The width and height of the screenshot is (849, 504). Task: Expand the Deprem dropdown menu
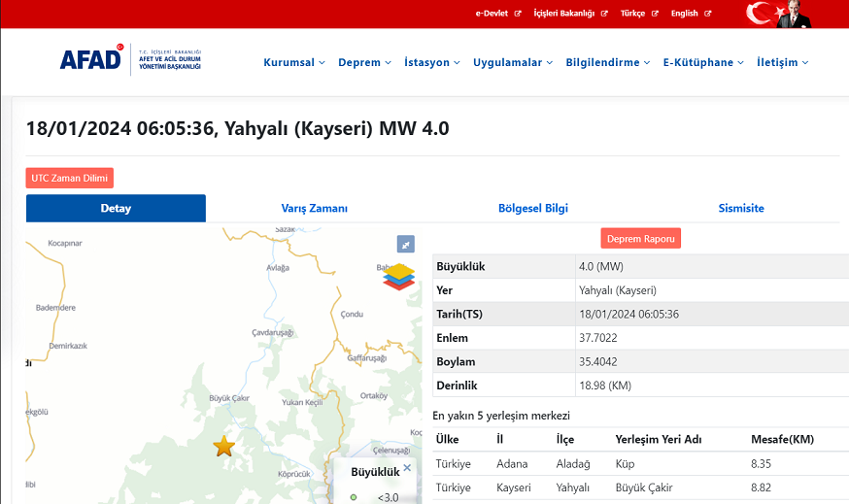click(364, 62)
